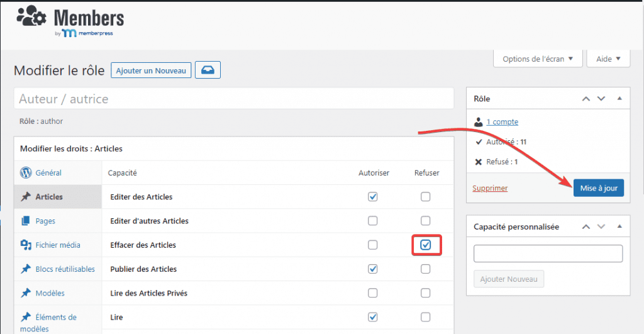Click 'Modifier les droits : Articles' heading
This screenshot has height=334, width=644.
71,148
